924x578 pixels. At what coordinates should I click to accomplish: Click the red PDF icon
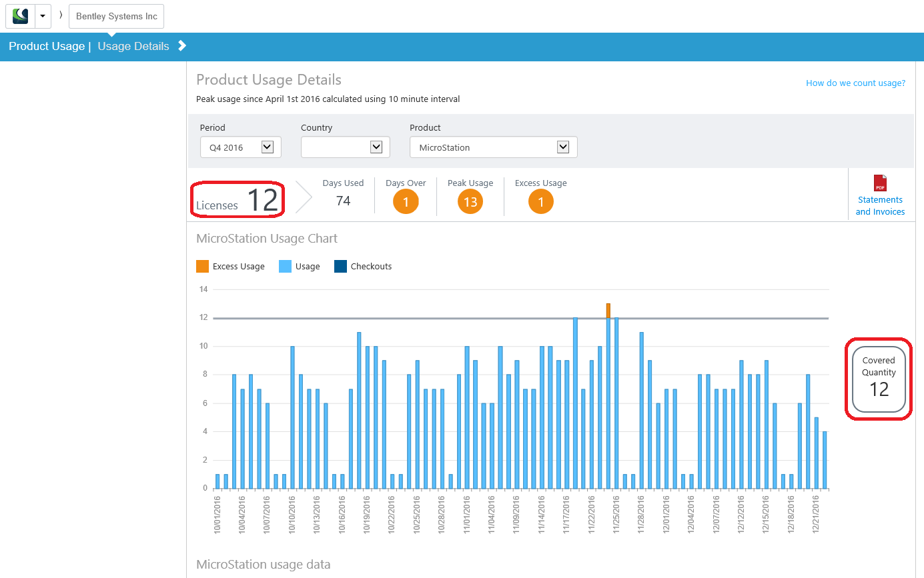881,183
